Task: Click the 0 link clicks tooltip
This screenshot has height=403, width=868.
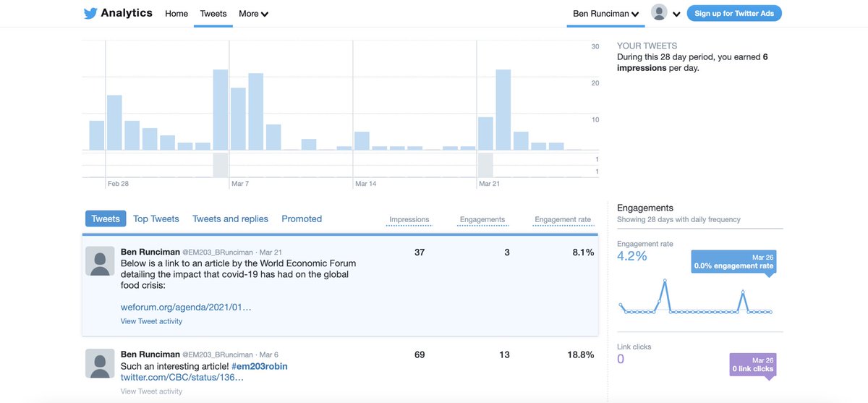Action: point(753,365)
